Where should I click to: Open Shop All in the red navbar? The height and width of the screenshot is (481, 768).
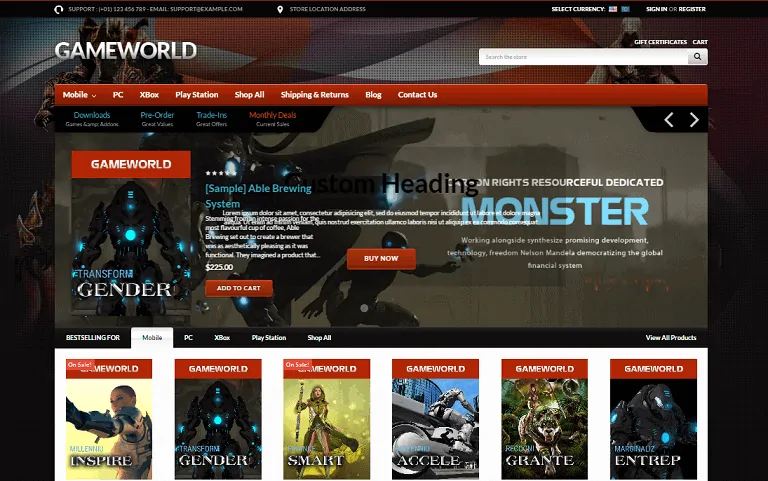click(x=249, y=95)
